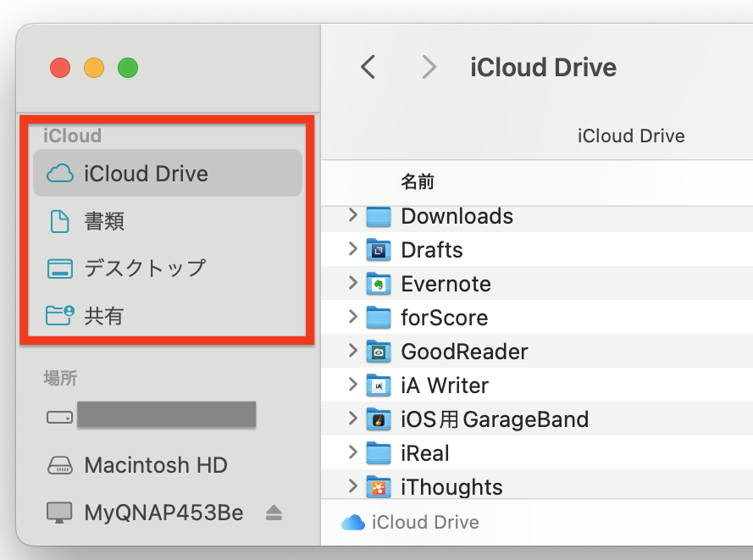
Task: Select iCloud Drive in the sidebar
Action: tap(168, 173)
